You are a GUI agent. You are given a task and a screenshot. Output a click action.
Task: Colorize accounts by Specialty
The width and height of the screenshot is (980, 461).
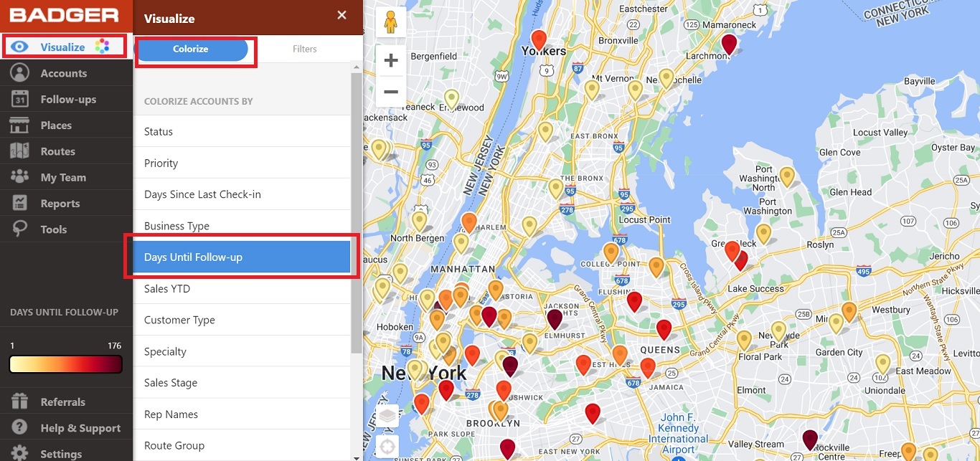pos(242,351)
